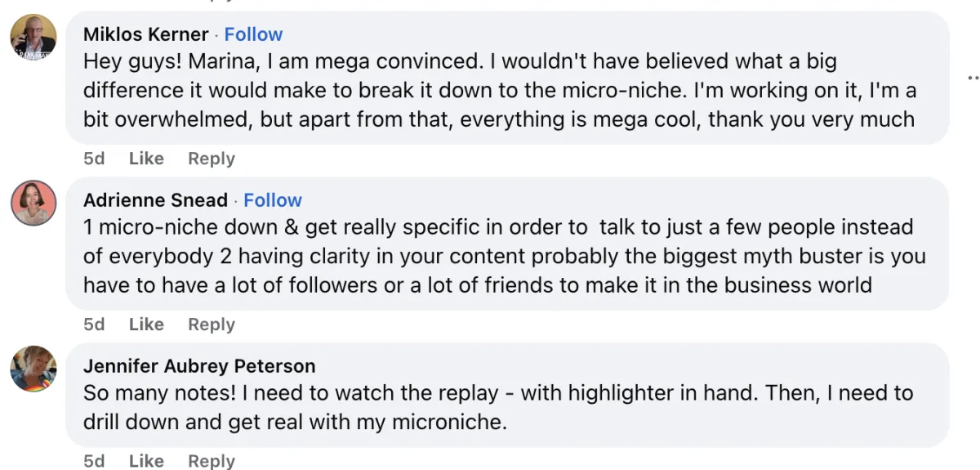Follow Adrienne Snead
Image resolution: width=980 pixels, height=470 pixels.
pos(273,200)
